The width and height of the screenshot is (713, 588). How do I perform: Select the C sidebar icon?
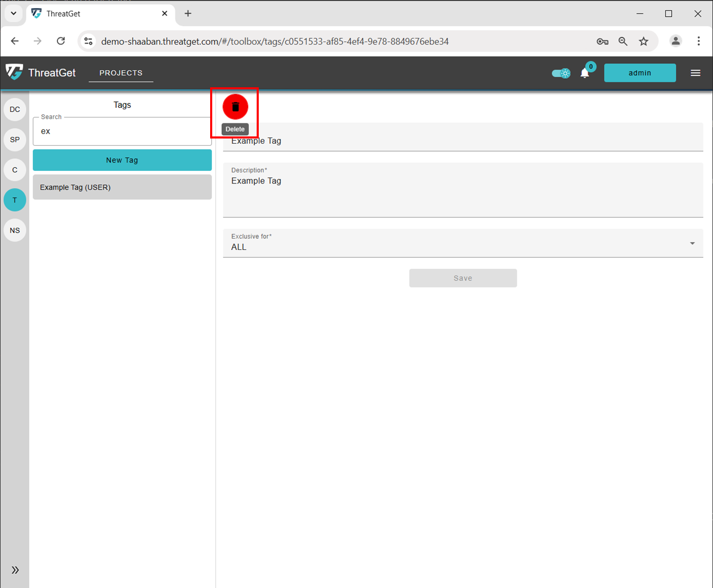pos(15,170)
